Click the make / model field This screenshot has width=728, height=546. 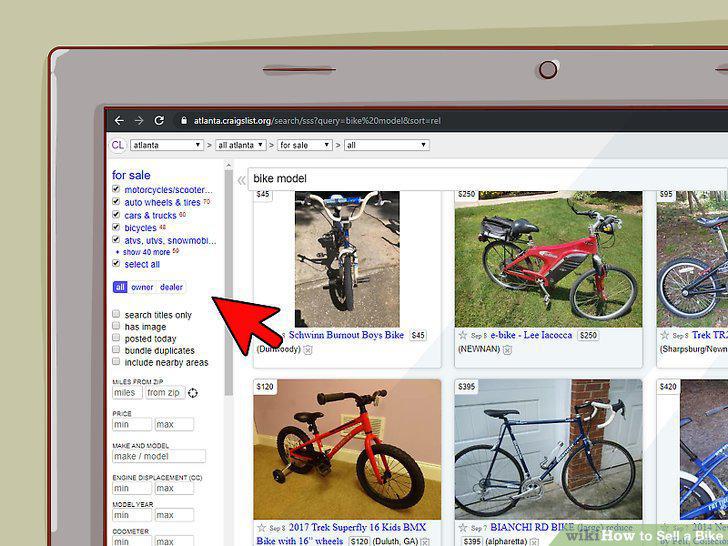coord(159,457)
